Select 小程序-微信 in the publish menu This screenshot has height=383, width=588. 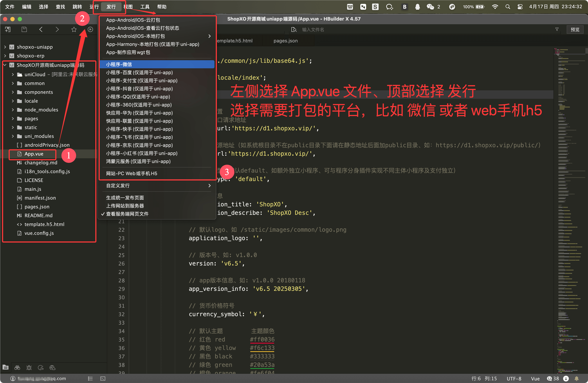point(157,64)
